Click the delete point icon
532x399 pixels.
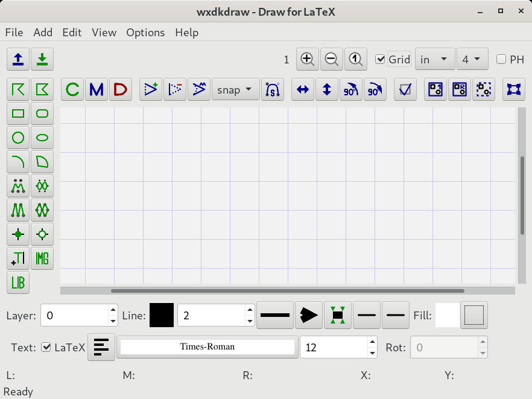click(175, 90)
